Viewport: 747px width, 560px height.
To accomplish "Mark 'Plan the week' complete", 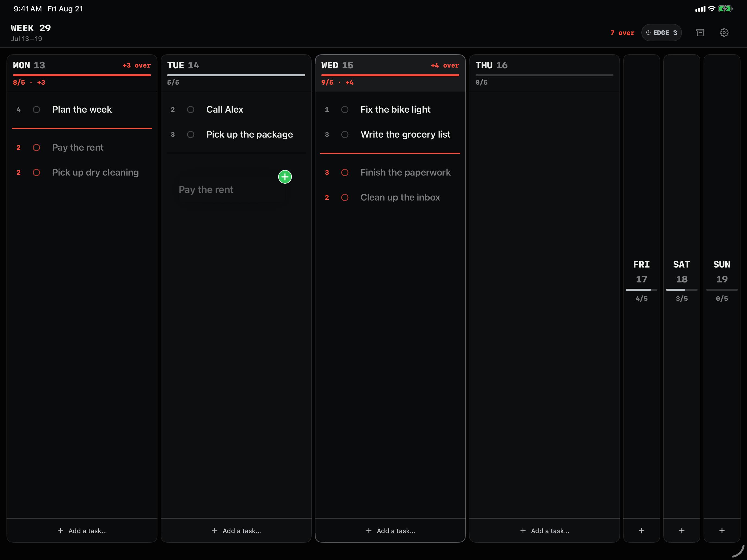I will [36, 110].
